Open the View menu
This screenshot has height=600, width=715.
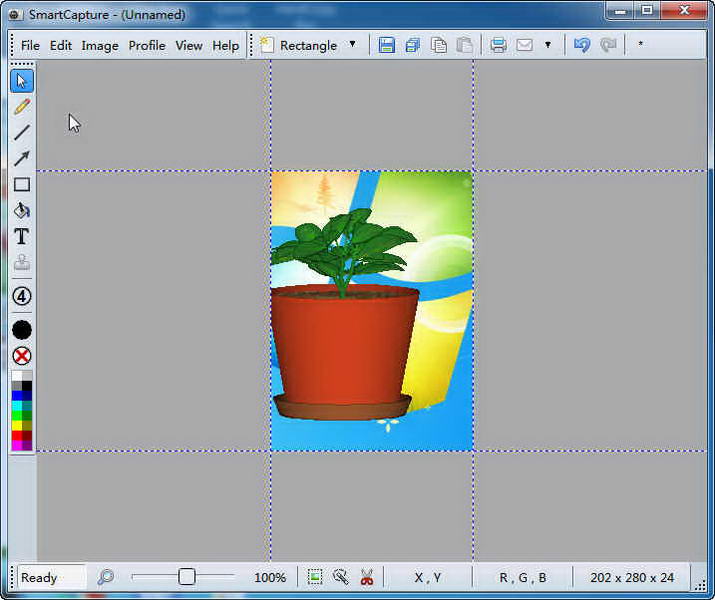pos(189,46)
